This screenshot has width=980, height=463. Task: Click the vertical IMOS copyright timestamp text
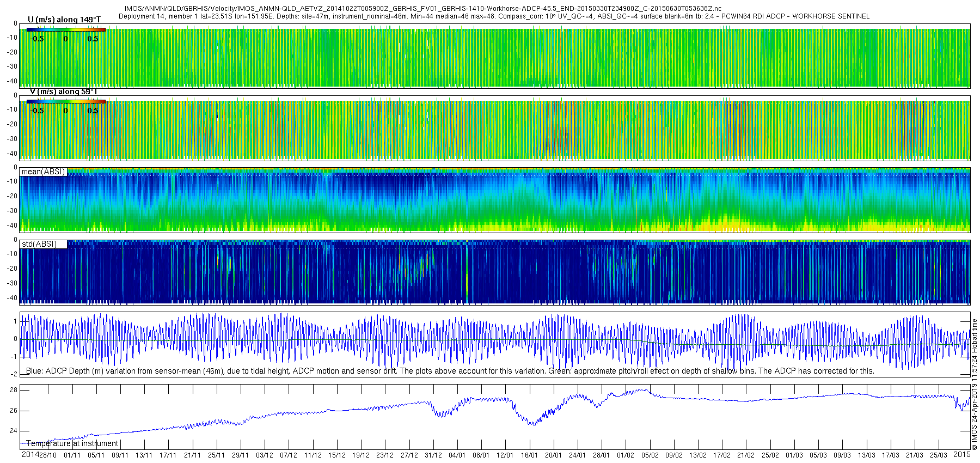click(x=975, y=384)
